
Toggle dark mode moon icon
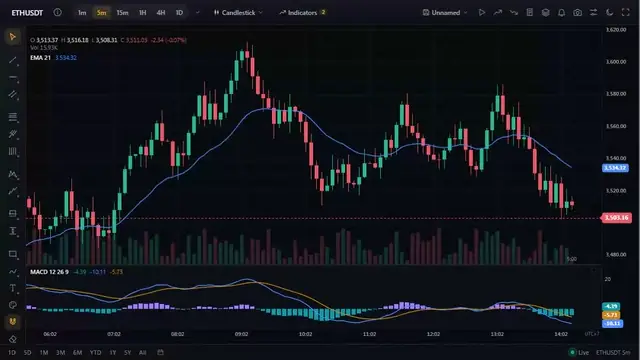pos(609,13)
